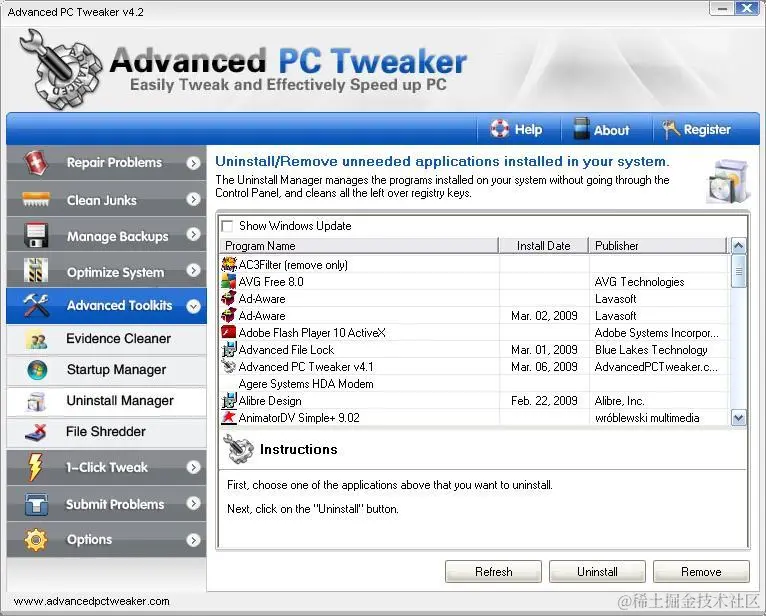Viewport: 766px width, 616px height.
Task: Click the AC3Filter program icon
Action: pyautogui.click(x=229, y=265)
